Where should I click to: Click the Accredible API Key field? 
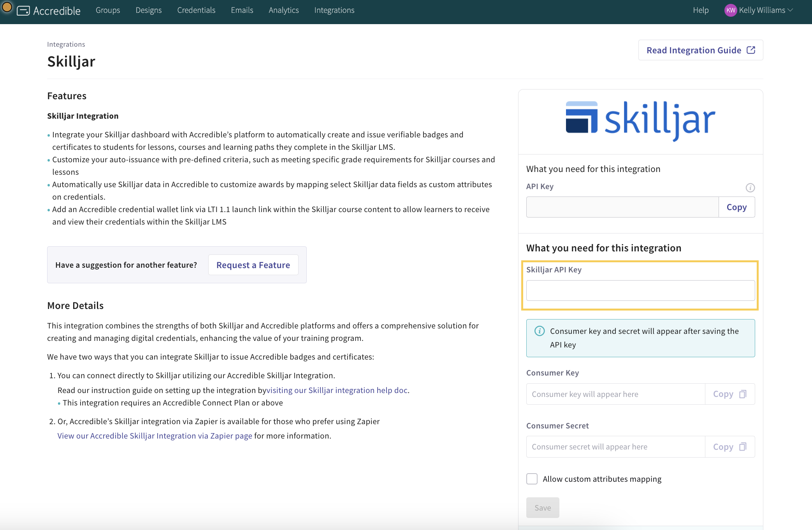622,207
